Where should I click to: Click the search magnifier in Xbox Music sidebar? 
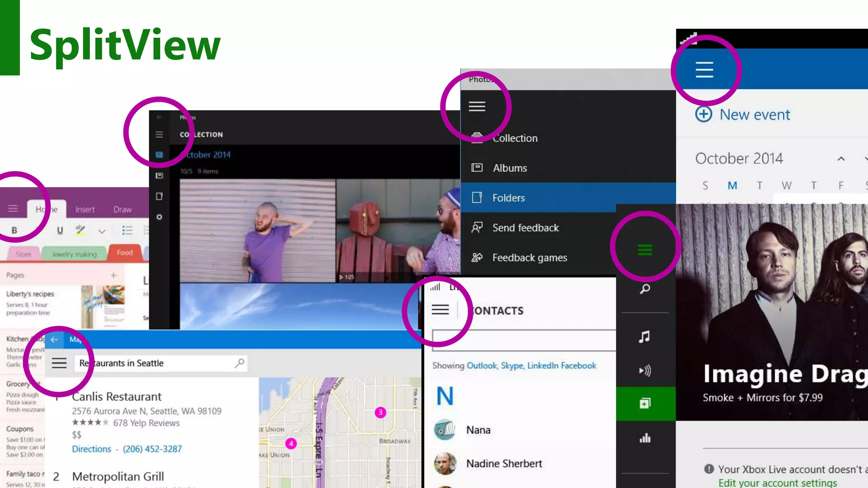645,289
